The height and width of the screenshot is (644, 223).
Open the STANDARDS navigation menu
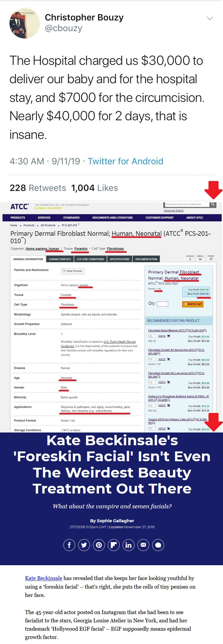(x=71, y=218)
